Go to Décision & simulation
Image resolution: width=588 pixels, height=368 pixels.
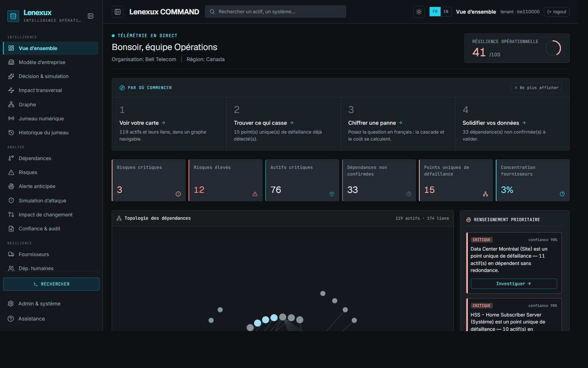click(x=51, y=76)
